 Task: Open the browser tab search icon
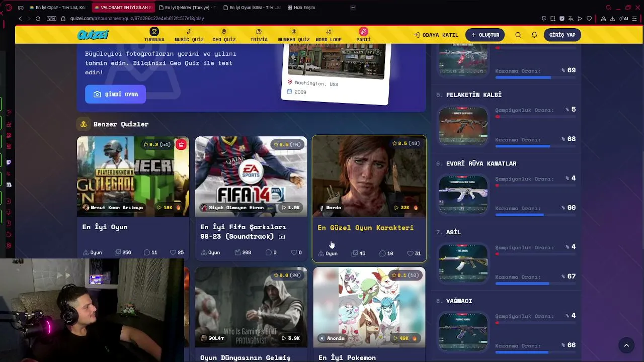click(x=608, y=8)
